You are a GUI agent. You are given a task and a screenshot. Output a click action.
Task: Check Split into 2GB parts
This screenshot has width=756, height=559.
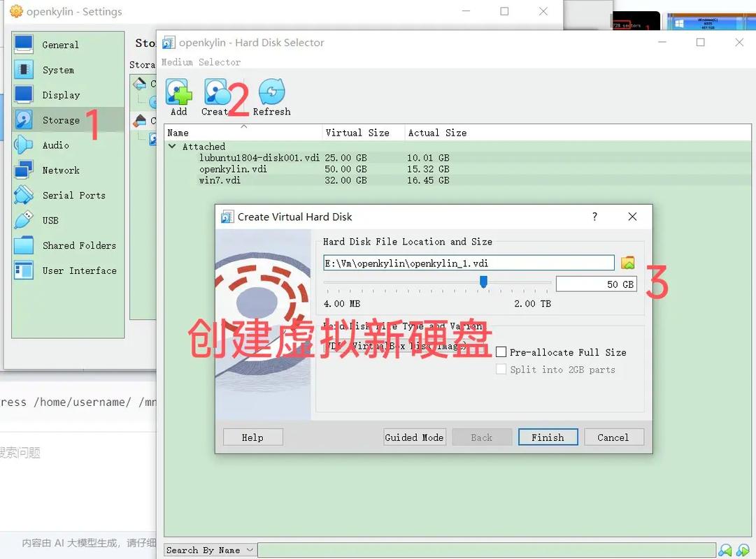point(501,369)
